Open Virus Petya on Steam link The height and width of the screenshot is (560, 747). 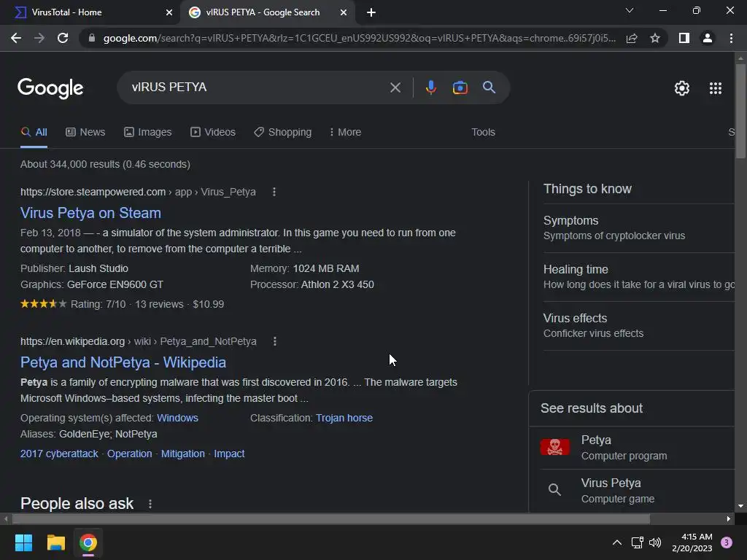[x=90, y=213]
